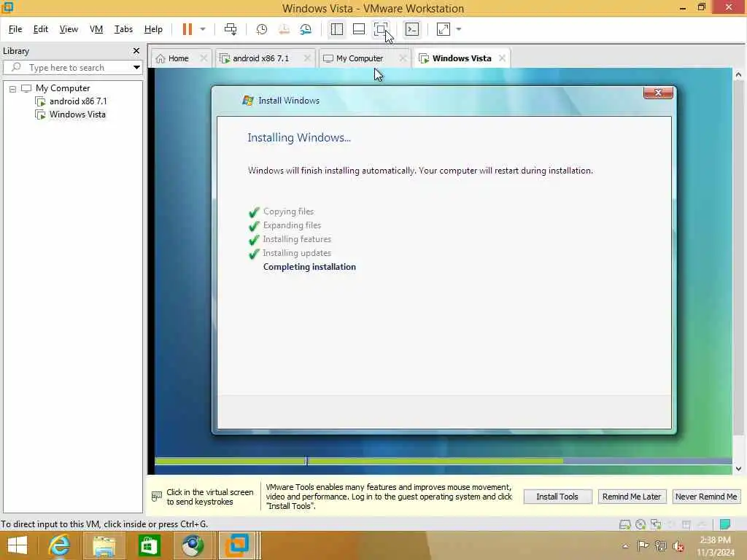Click the Install Windows dialog title icon
747x560 pixels.
(248, 101)
